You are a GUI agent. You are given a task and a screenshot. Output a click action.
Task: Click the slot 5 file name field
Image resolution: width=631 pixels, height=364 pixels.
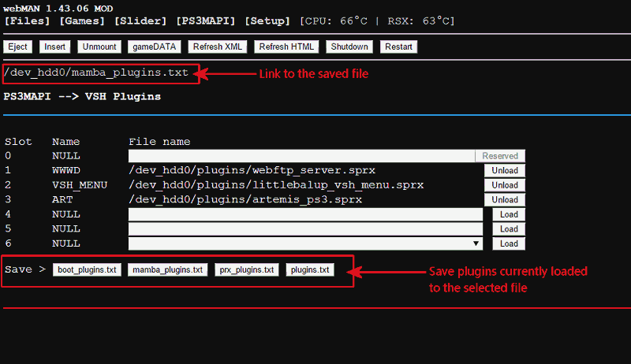pyautogui.click(x=305, y=229)
